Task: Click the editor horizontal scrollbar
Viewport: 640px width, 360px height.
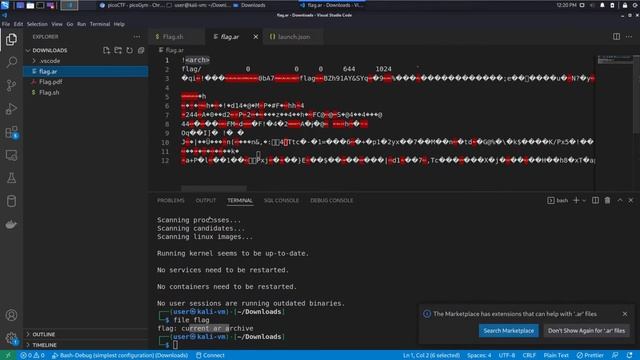Action: (213, 189)
